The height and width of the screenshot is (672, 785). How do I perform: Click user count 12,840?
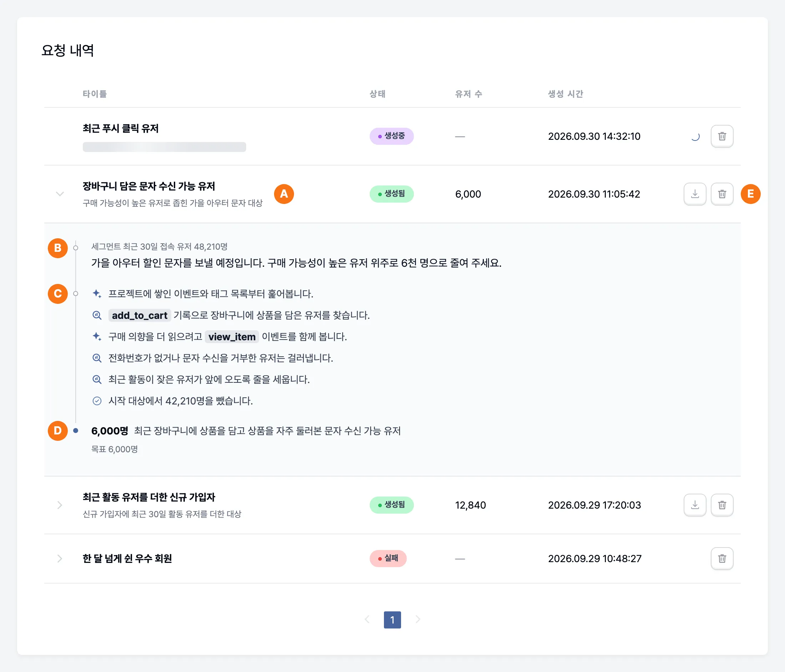point(470,505)
